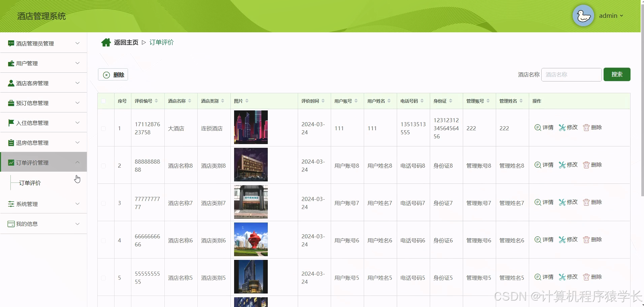Click the 详情 icon for 酒店名称6
Image resolution: width=644 pixels, height=307 pixels.
[538, 240]
